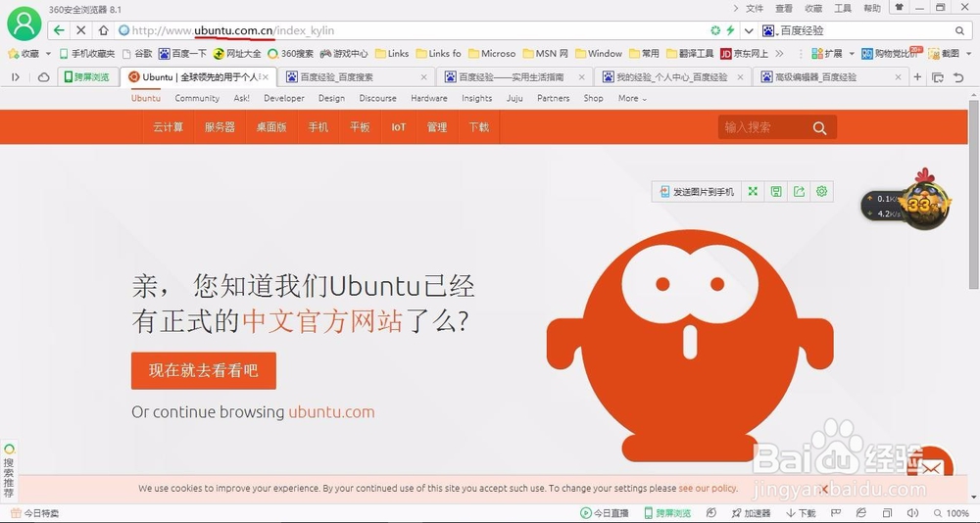Open 下载 downloads in status bar

[x=802, y=513]
